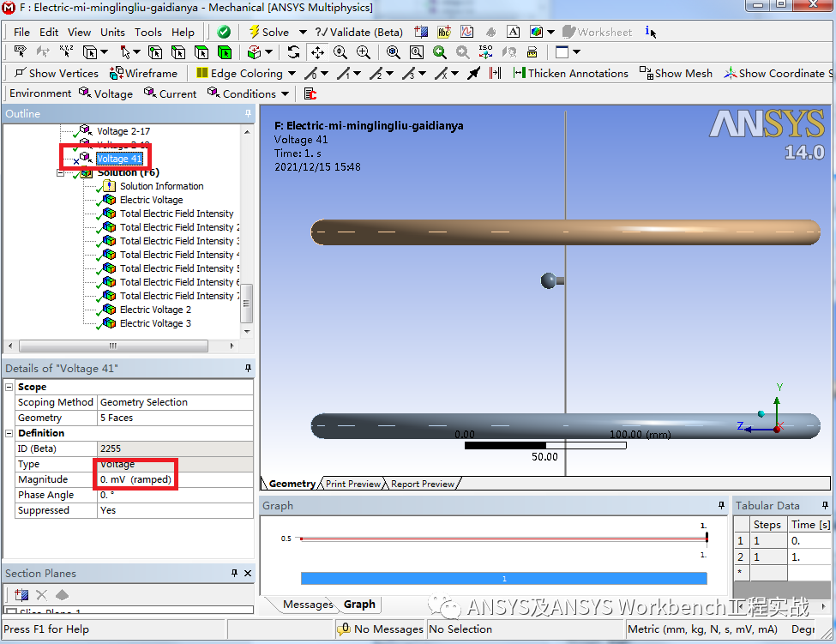Click Validate (Beta) button
Image resolution: width=836 pixels, height=644 pixels.
tap(359, 32)
